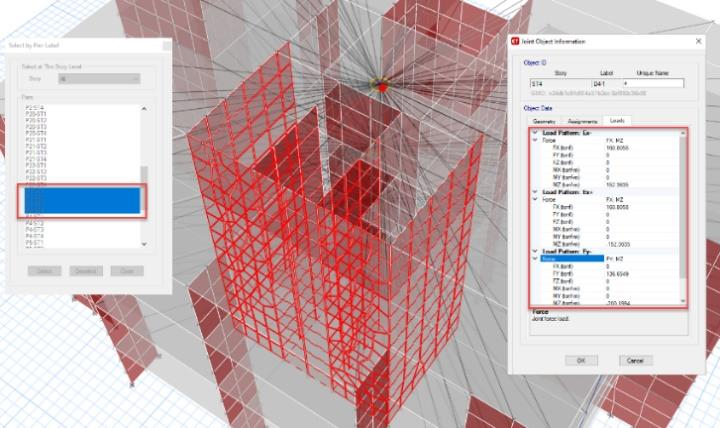Click Cancel in Joint Object Information dialog

(634, 360)
